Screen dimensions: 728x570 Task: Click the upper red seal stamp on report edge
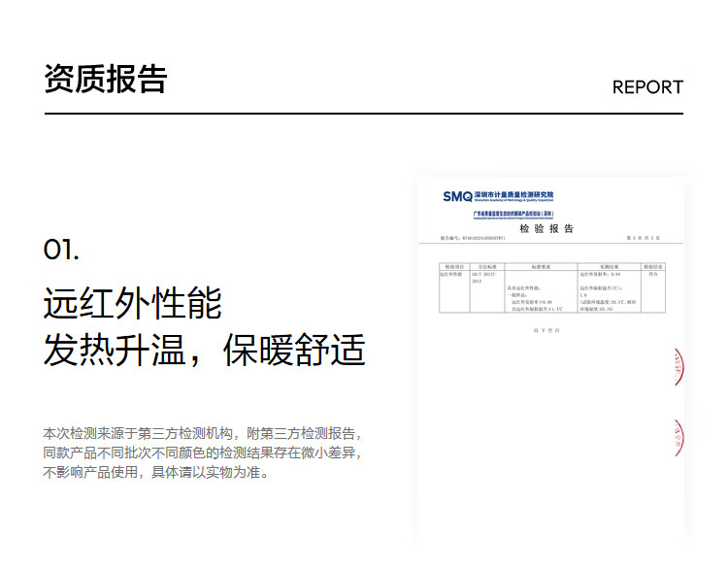point(678,368)
